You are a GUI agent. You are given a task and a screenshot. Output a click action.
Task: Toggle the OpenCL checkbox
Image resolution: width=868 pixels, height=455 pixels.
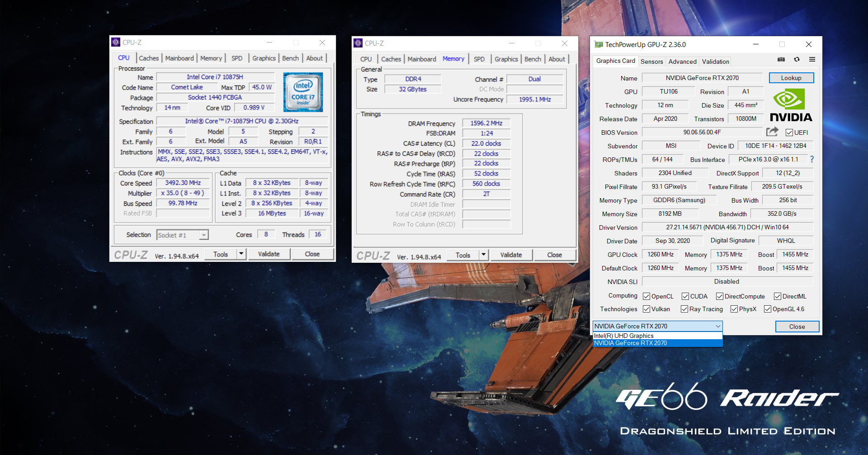tap(646, 296)
